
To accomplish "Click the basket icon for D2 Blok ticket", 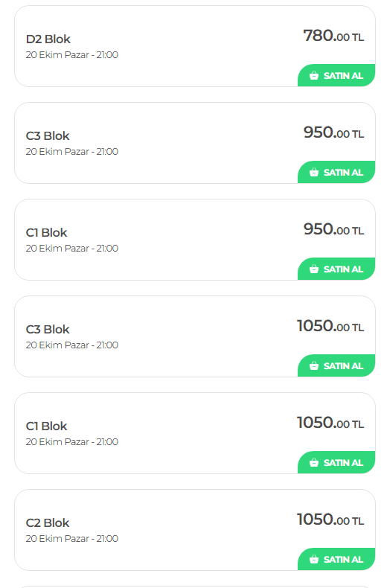I will pyautogui.click(x=314, y=76).
